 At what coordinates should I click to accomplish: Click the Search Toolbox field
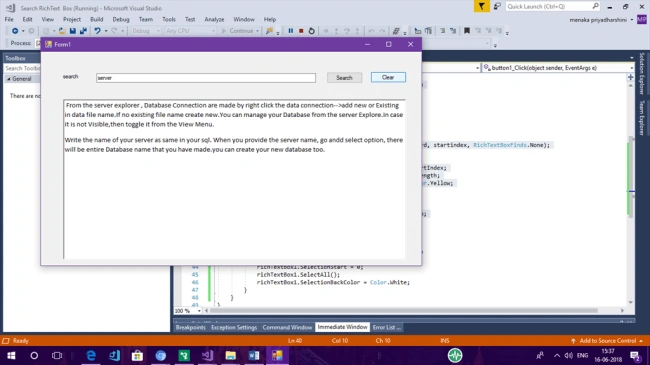(22, 68)
